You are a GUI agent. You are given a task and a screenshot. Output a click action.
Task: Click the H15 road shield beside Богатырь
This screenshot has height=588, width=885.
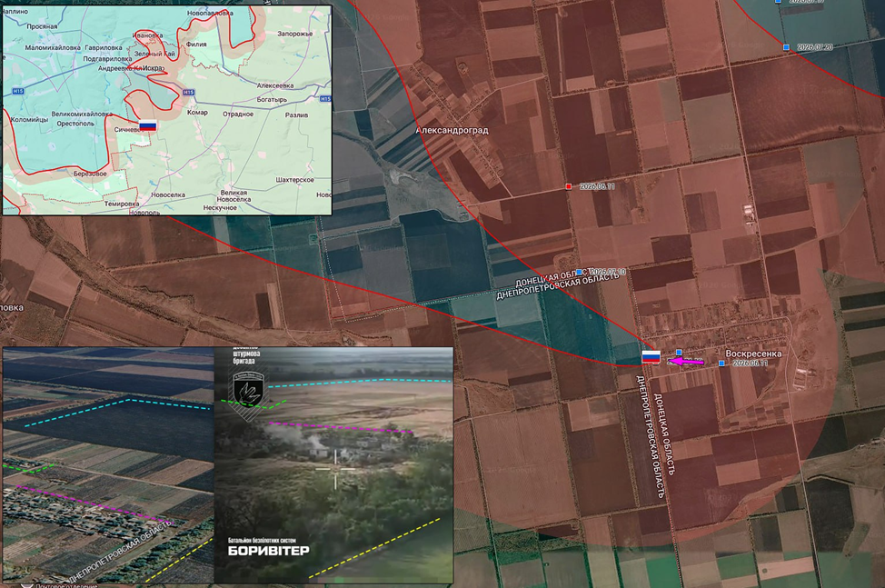(x=325, y=99)
